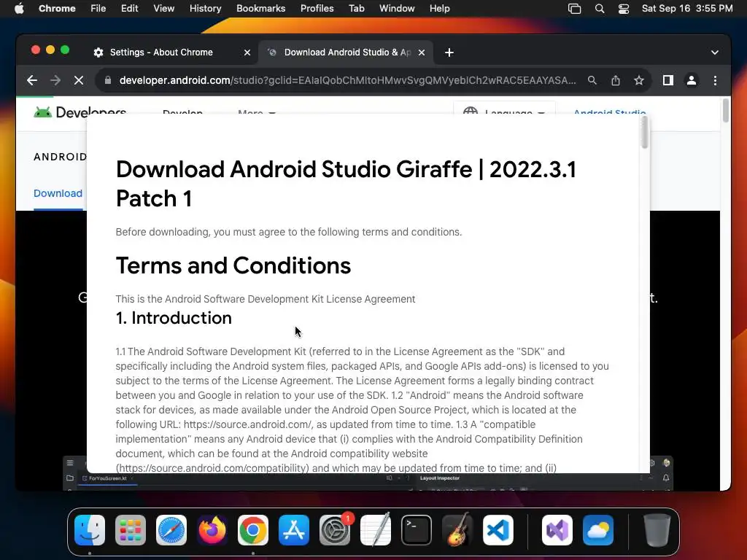Viewport: 747px width, 560px height.
Task: Open Google Chrome from the dock
Action: click(253, 530)
